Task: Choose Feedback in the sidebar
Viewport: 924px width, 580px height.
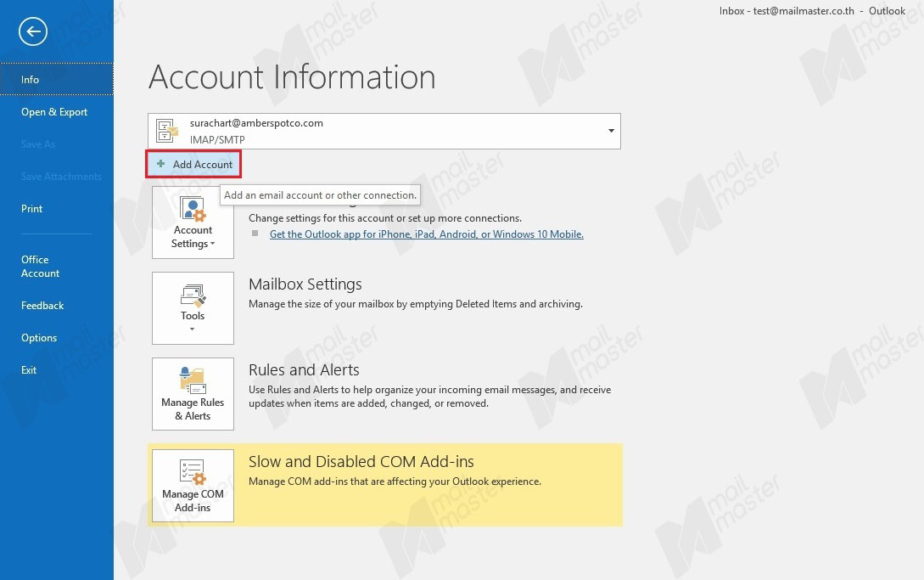Action: point(57,305)
